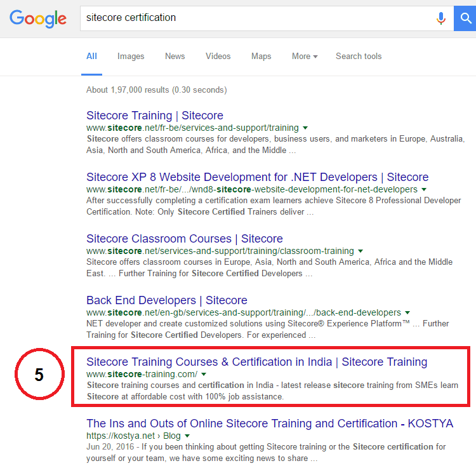Open the 'Sitecore Training | Sitecore' result
This screenshot has height=468, width=476.
pyautogui.click(x=155, y=116)
